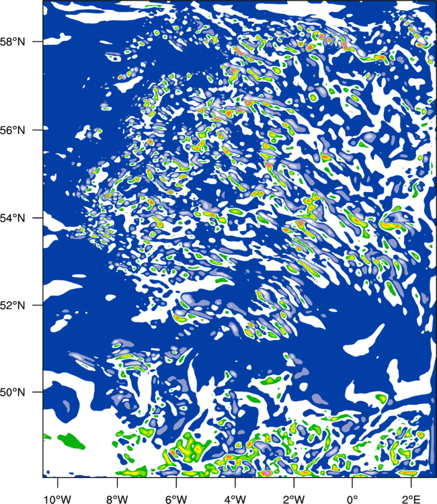Click the 2°E longitude label
The width and height of the screenshot is (437, 504).
(x=411, y=499)
